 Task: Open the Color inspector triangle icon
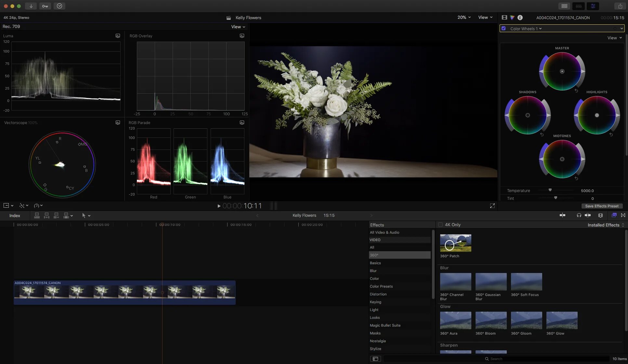tap(512, 18)
